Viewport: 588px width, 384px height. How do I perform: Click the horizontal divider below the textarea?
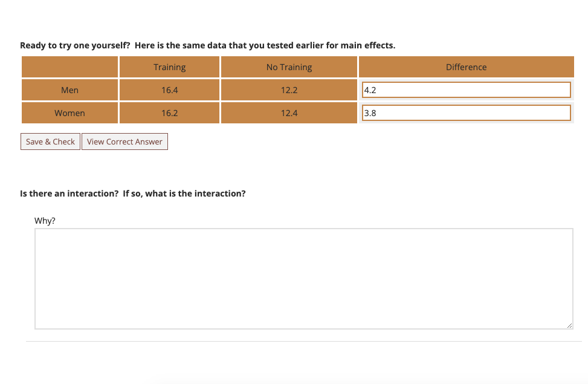302,341
